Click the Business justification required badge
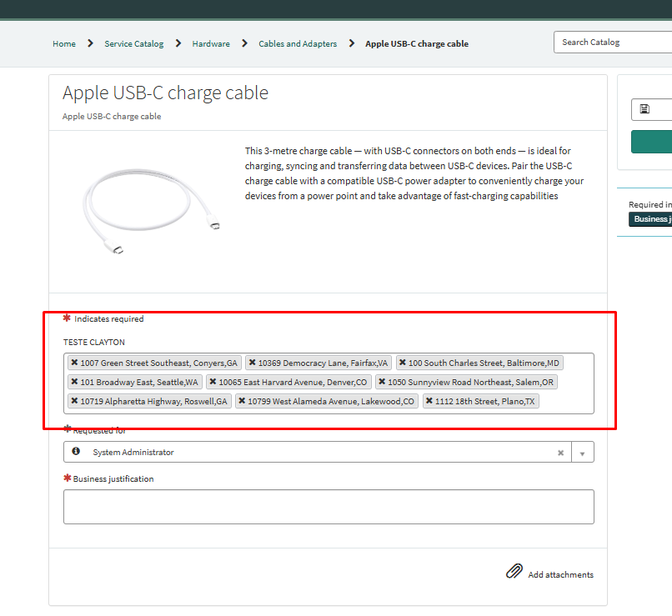This screenshot has width=672, height=616. [650, 219]
